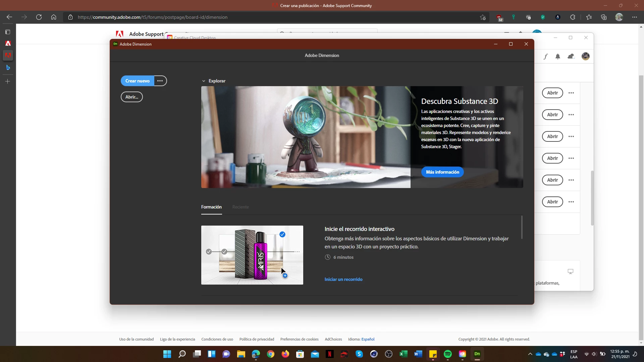Open Creative Cloud notifications bell

pyautogui.click(x=558, y=56)
